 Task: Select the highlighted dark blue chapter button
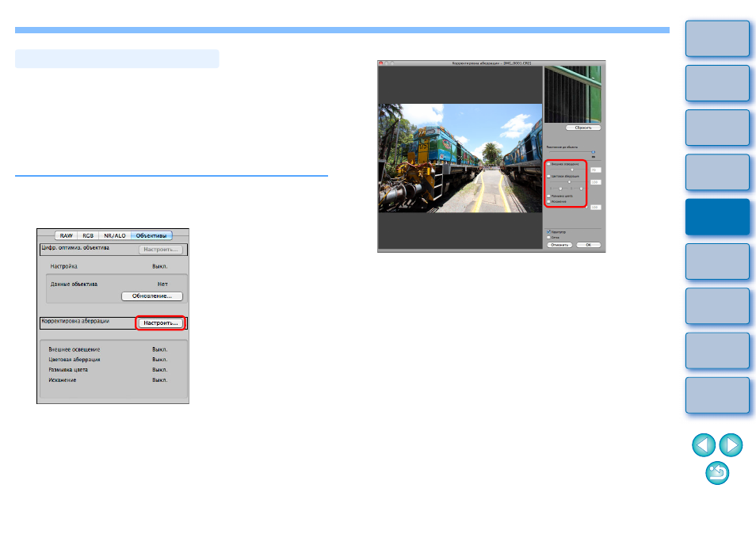(717, 217)
